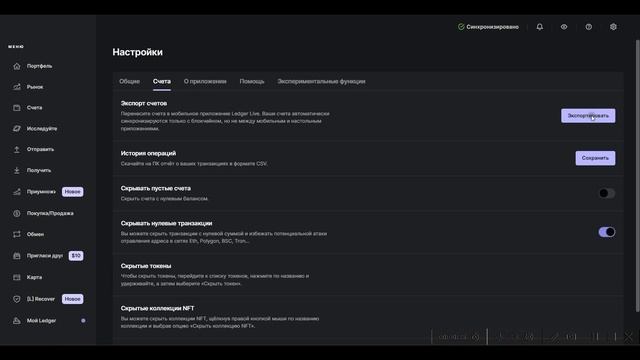
Task: Switch to the Помощь tab
Action: coord(252,82)
